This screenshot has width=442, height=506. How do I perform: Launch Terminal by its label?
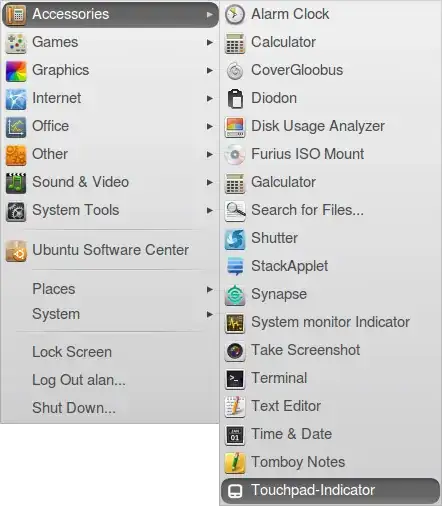pos(279,378)
